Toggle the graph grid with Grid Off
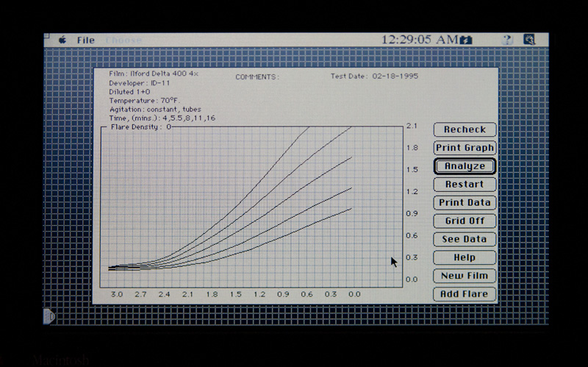Screen dimensions: 588x367 coord(465,221)
